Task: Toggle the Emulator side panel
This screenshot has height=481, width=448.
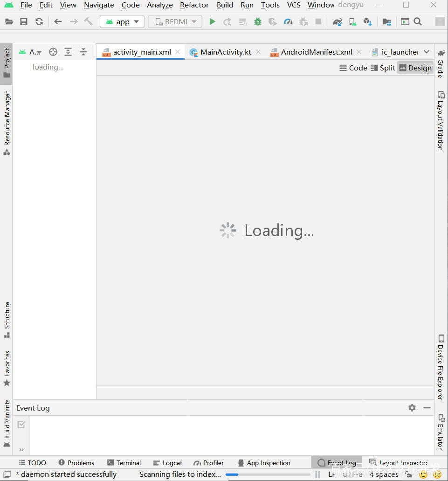Action: [441, 432]
